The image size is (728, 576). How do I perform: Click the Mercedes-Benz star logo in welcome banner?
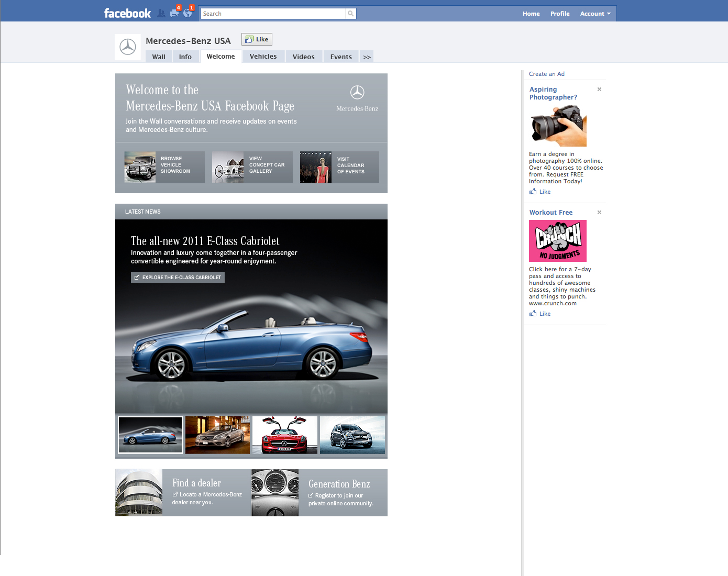[357, 98]
